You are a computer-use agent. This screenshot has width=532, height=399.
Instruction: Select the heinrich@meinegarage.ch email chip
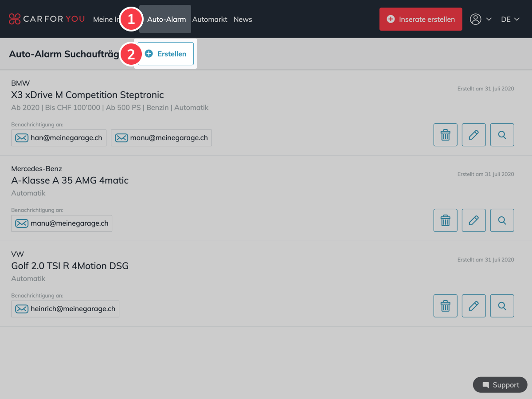pos(65,309)
